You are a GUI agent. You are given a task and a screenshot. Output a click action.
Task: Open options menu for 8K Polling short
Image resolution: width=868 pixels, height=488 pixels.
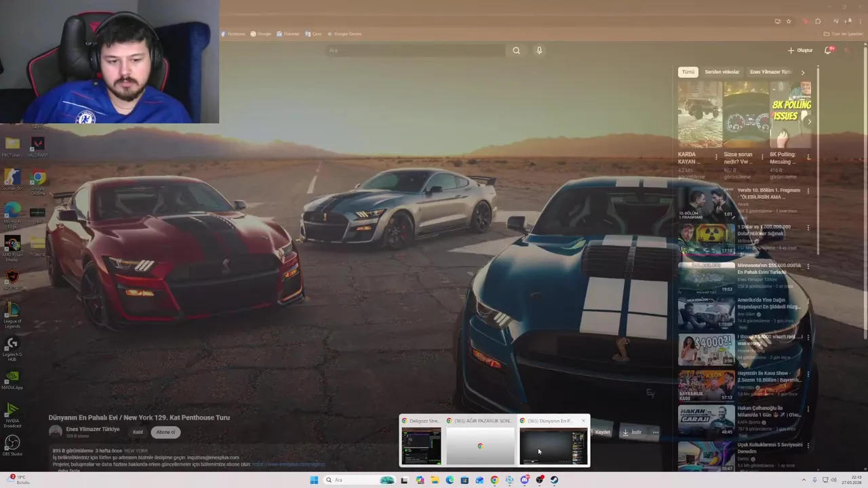(x=808, y=157)
